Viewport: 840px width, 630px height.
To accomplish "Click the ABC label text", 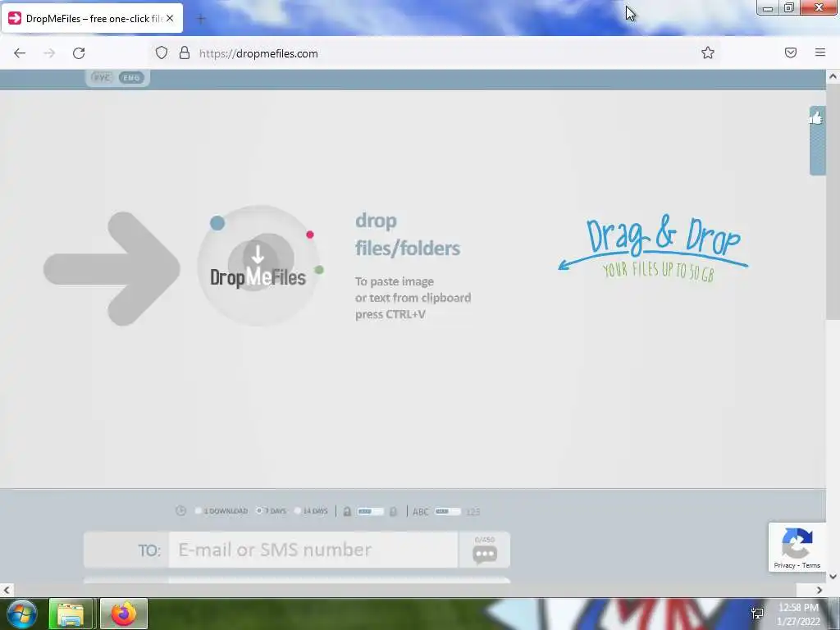I will [x=421, y=512].
